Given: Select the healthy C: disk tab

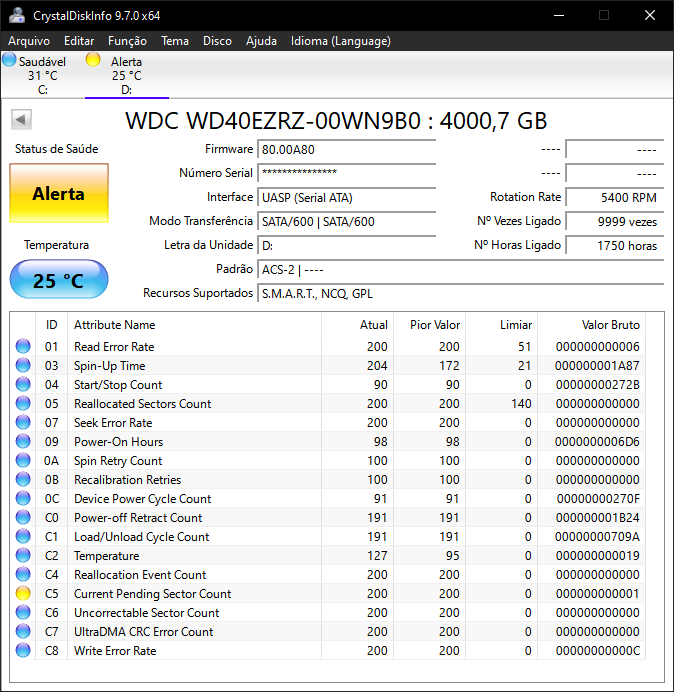Looking at the screenshot, I should tap(42, 75).
